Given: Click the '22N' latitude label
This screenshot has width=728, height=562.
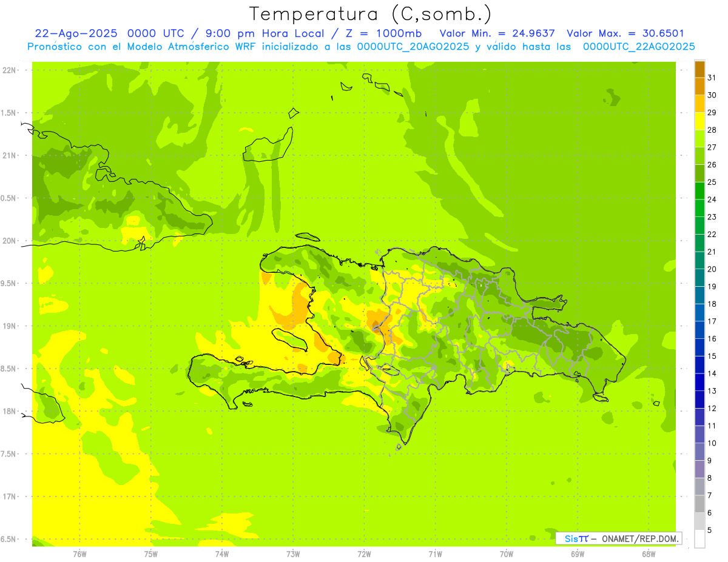Looking at the screenshot, I should (10, 70).
